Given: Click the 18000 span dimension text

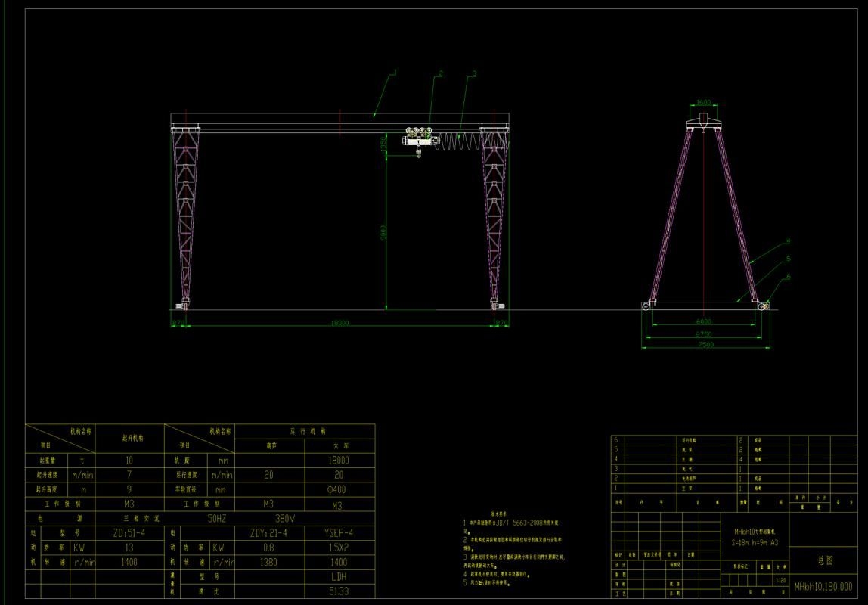Looking at the screenshot, I should point(339,323).
